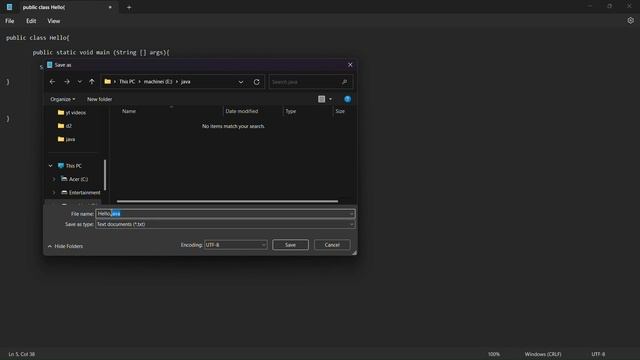Click Windows (CRLF) in status bar
The width and height of the screenshot is (640, 360).
tap(543, 354)
